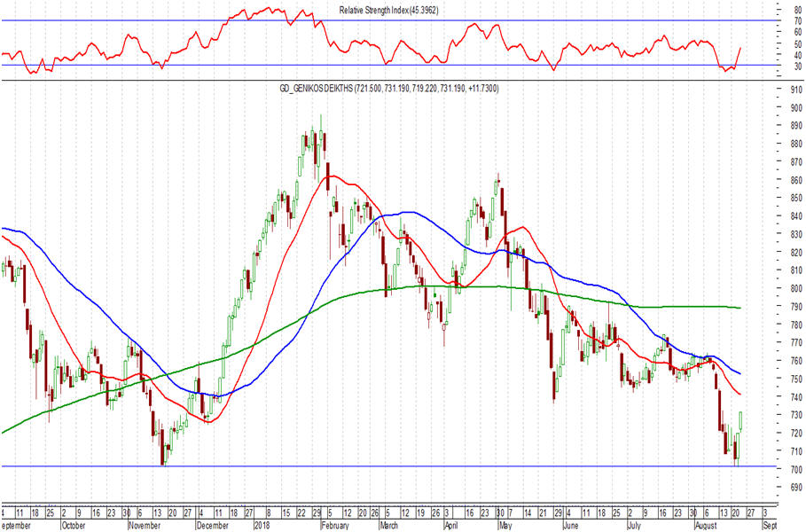Select the 840 price axis label

(796, 215)
